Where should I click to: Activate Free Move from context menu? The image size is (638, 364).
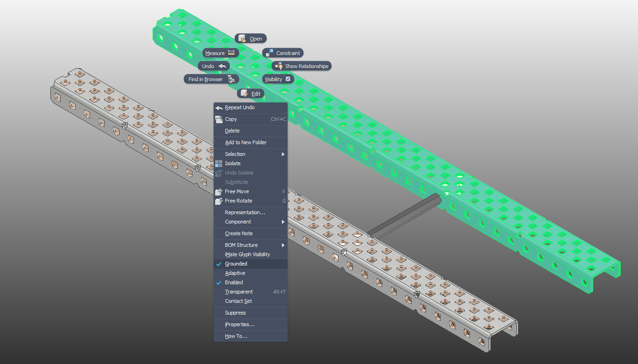point(251,191)
